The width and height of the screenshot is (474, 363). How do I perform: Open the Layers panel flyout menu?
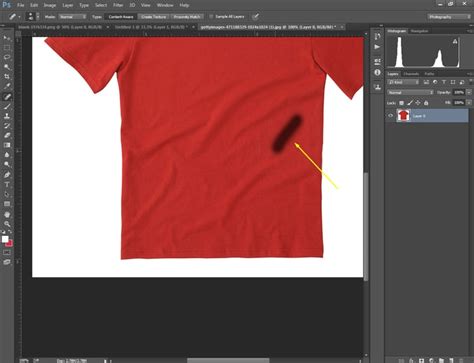469,74
